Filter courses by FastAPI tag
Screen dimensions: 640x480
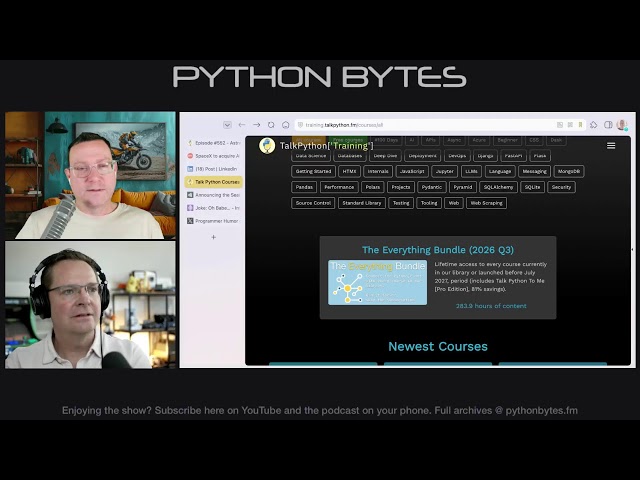coord(513,156)
